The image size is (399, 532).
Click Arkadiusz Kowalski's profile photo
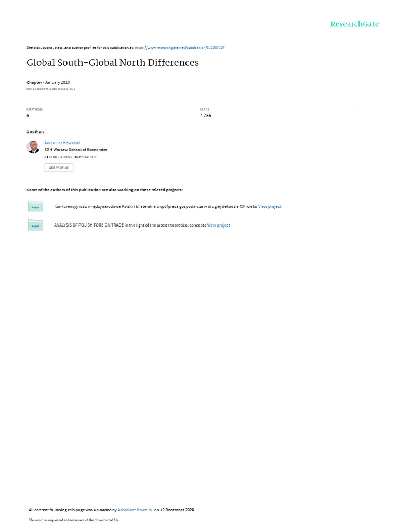click(x=33, y=147)
